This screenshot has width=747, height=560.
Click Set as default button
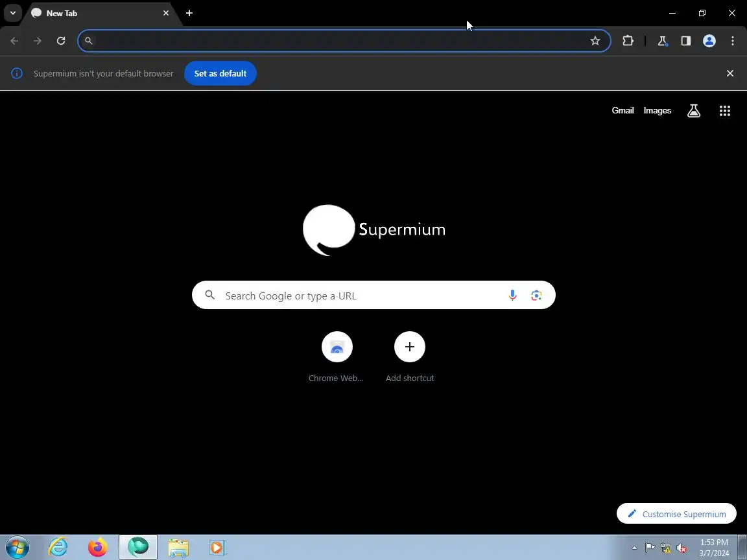coord(220,73)
